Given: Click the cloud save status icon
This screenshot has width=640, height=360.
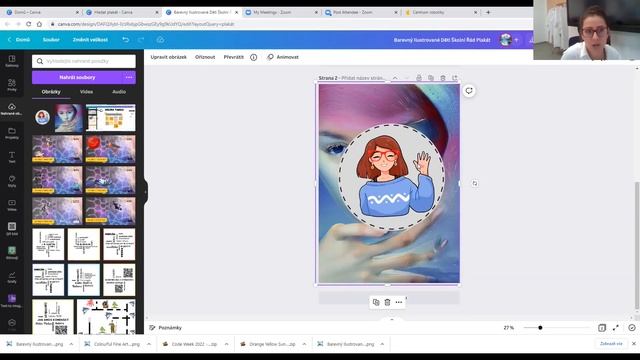Looking at the screenshot, I should click(x=160, y=40).
